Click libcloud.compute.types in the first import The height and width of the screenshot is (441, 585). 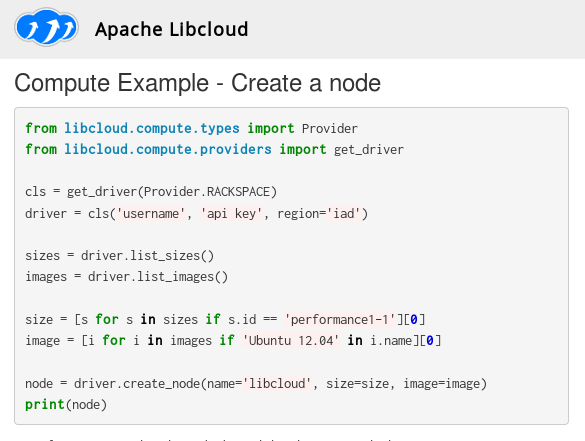(152, 128)
